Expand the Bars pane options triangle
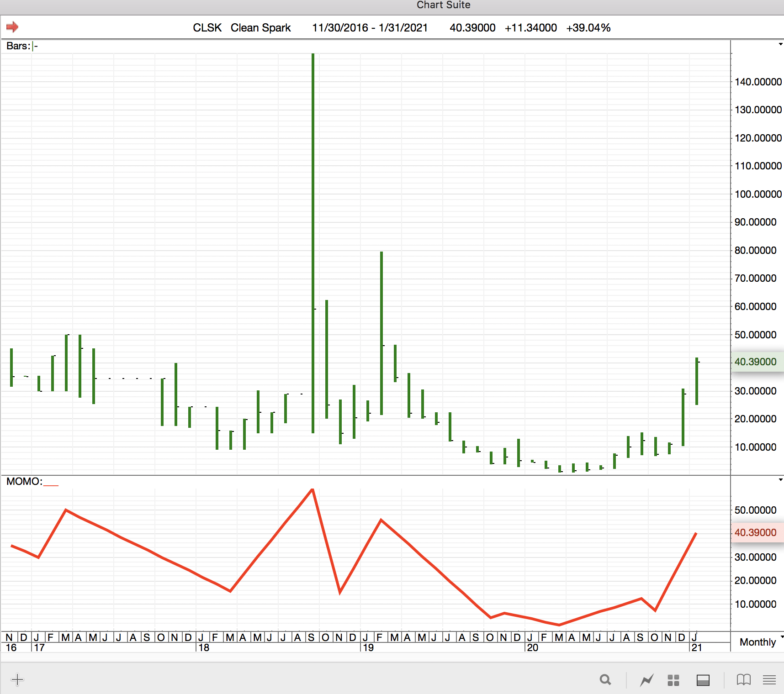Viewport: 784px width, 694px height. pos(780,44)
